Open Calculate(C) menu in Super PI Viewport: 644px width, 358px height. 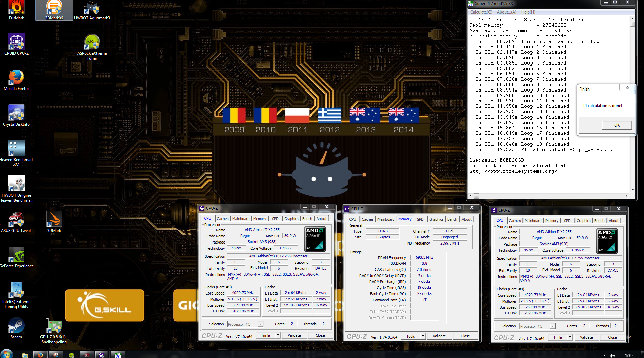point(481,12)
